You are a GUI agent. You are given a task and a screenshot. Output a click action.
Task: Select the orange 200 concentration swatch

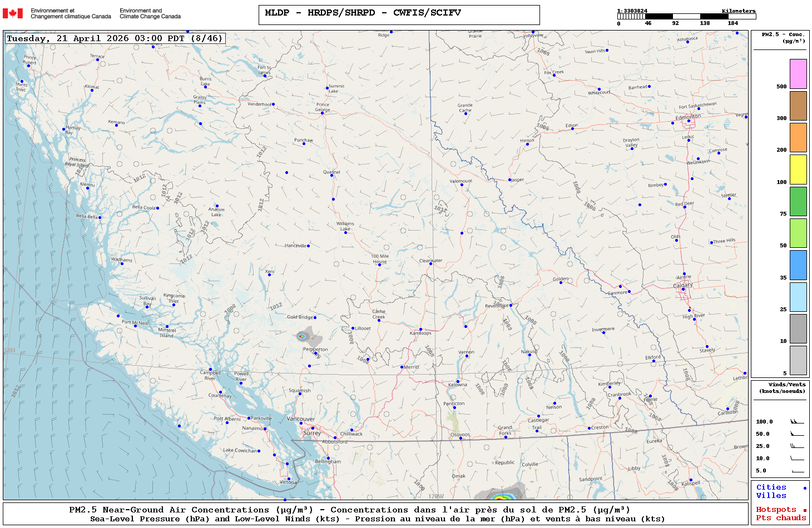pos(798,137)
